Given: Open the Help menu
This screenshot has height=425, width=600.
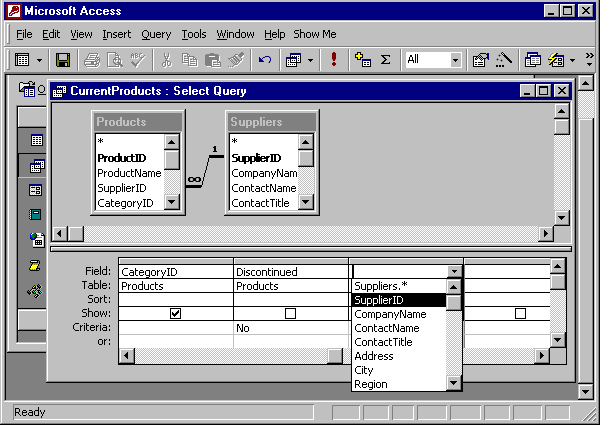Looking at the screenshot, I should [x=274, y=34].
